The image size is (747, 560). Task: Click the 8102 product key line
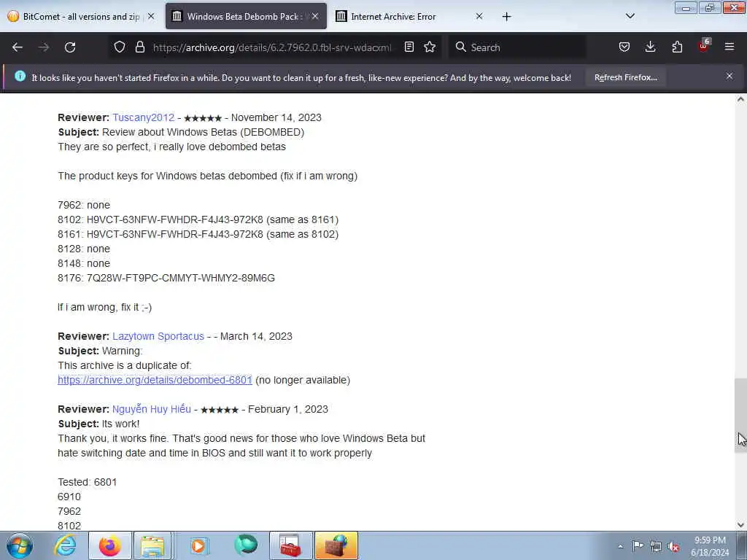[x=198, y=219]
